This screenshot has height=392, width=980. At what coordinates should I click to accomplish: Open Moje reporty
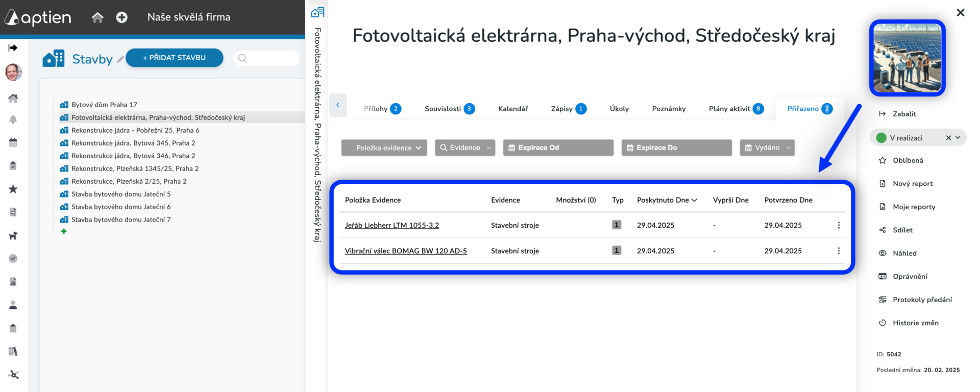click(x=907, y=207)
